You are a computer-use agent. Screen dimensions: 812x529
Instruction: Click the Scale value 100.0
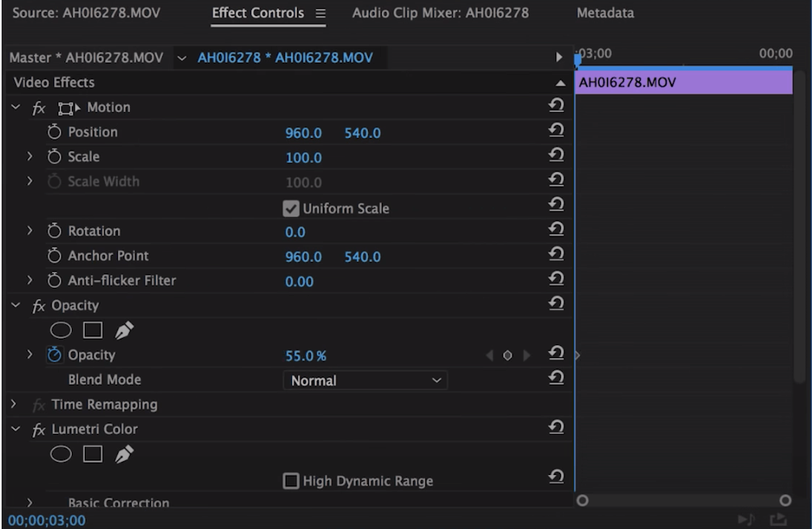(303, 158)
